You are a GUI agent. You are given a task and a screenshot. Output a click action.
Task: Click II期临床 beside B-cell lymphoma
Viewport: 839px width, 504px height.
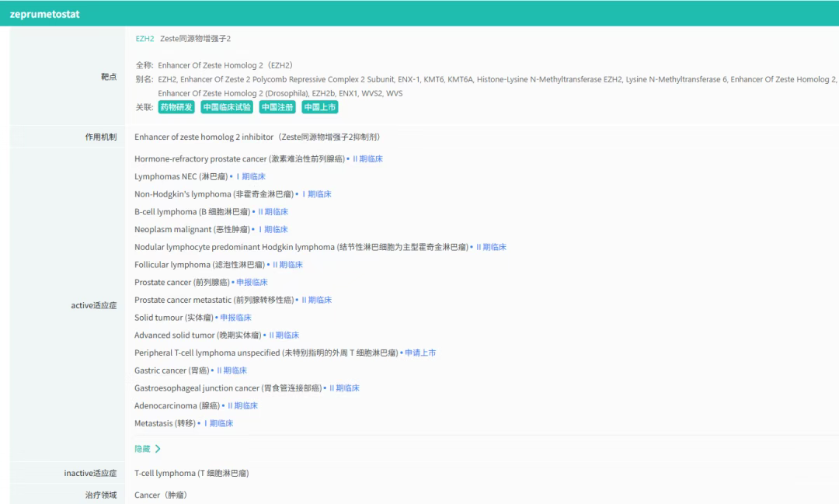point(273,211)
